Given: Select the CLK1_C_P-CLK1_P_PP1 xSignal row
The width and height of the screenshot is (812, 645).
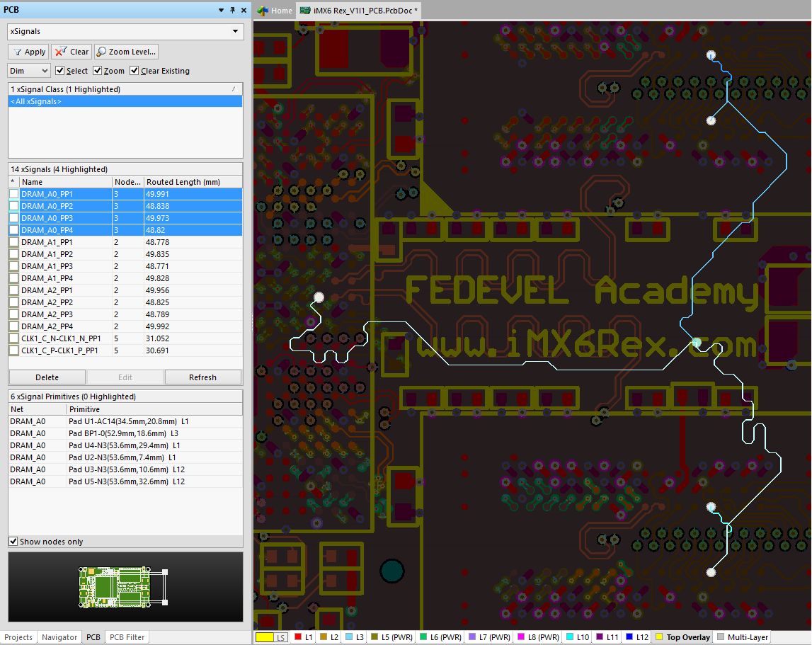Looking at the screenshot, I should 125,350.
